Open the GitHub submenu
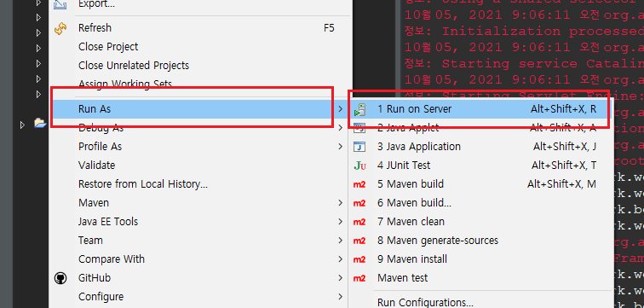 (x=199, y=278)
